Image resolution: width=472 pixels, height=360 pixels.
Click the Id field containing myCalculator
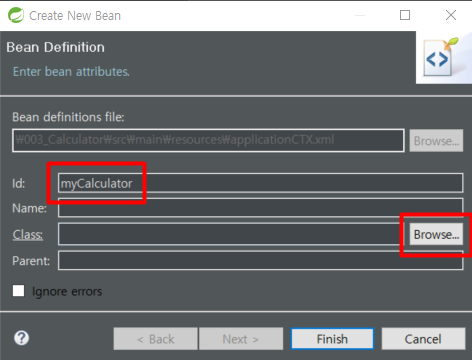[x=260, y=183]
